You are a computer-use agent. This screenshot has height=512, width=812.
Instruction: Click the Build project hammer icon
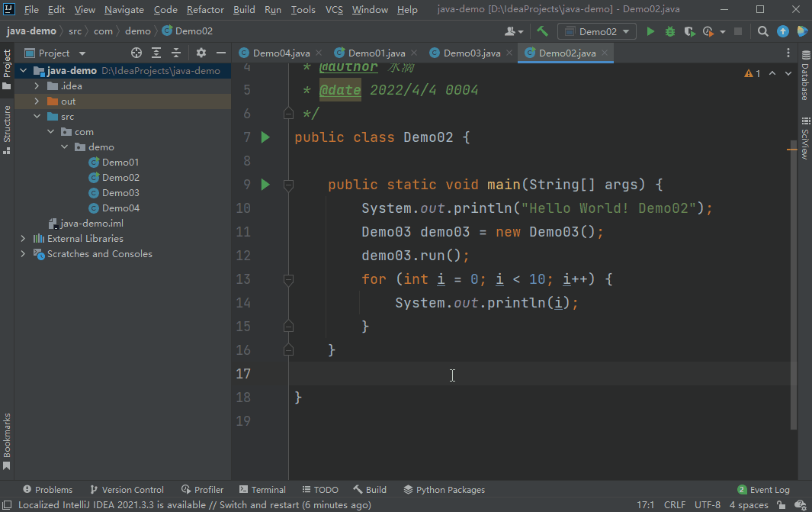(x=543, y=31)
